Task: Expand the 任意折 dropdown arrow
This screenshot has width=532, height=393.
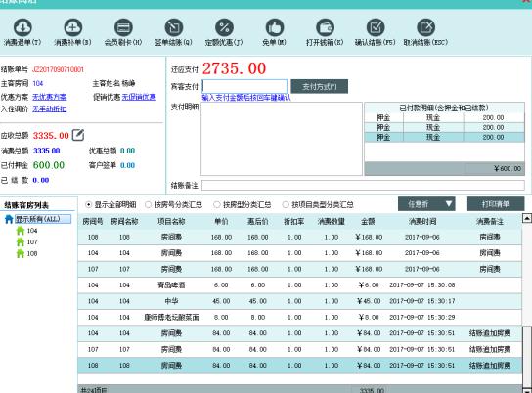Action: tap(449, 204)
